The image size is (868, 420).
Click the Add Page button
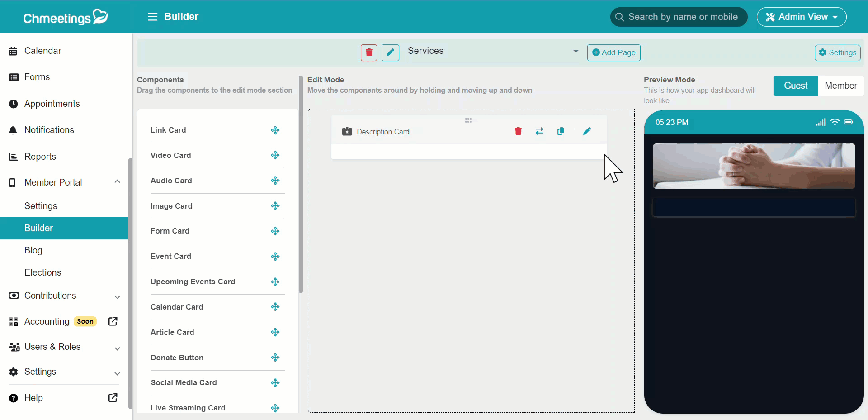click(613, 52)
